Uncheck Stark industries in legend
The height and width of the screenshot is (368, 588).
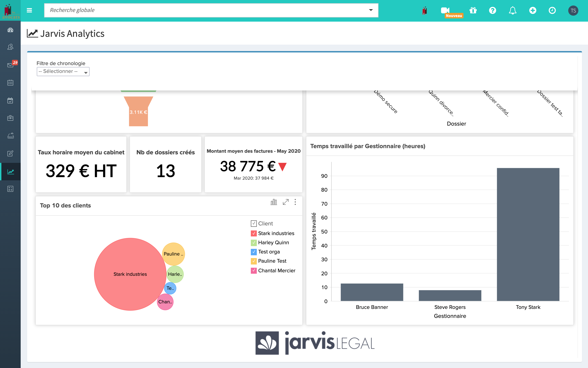click(x=254, y=233)
